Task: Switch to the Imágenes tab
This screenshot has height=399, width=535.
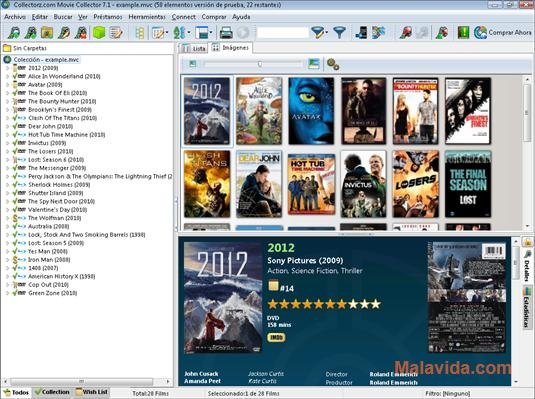Action: point(231,48)
